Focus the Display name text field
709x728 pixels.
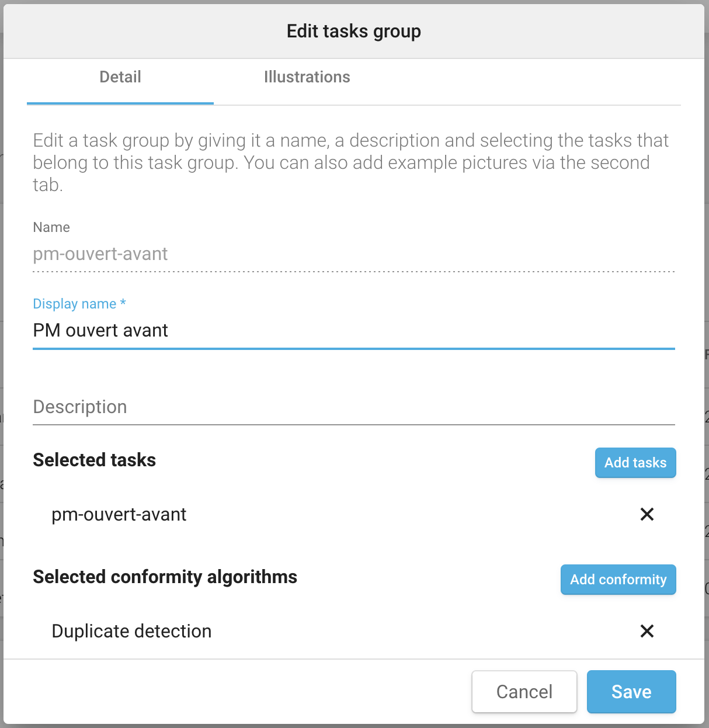click(353, 331)
